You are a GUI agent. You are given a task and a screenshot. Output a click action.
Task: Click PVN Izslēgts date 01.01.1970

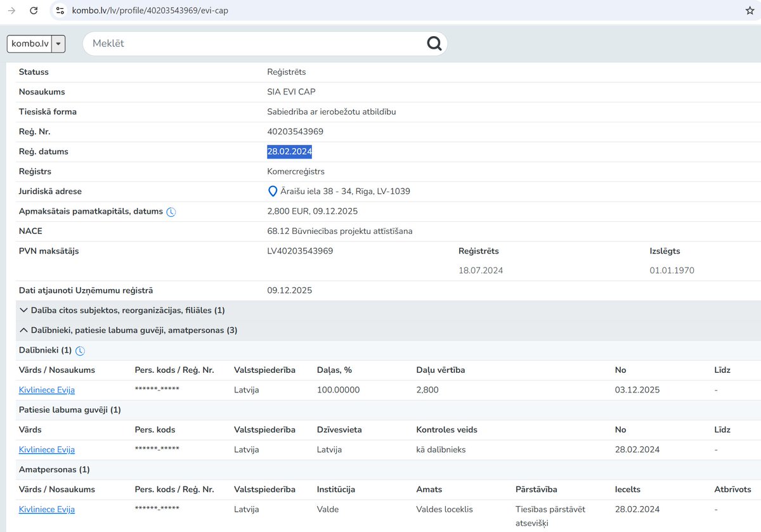click(672, 271)
